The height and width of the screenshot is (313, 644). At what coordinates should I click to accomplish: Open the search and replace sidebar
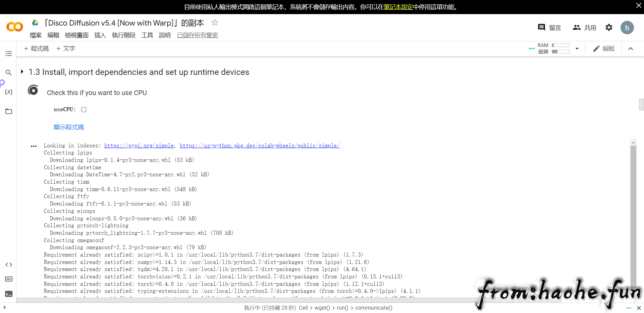[9, 73]
